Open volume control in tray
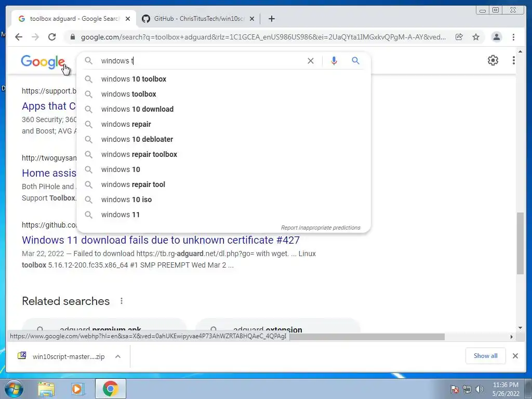The height and width of the screenshot is (399, 532). (480, 389)
